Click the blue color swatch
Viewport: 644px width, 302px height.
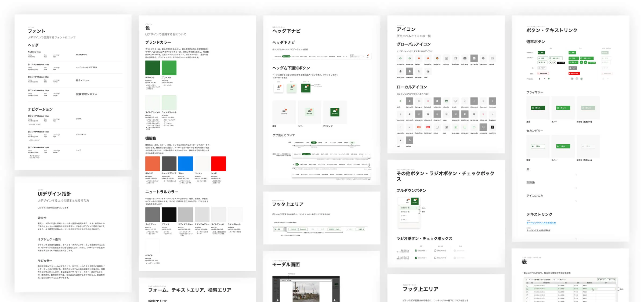(x=185, y=164)
